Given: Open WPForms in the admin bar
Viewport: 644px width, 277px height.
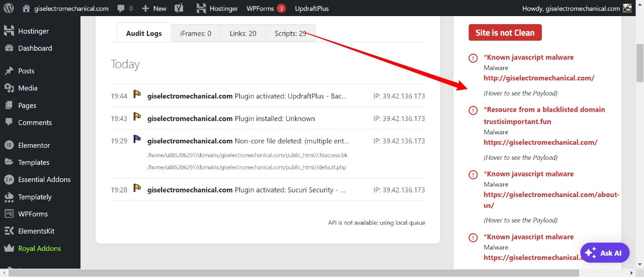Looking at the screenshot, I should pyautogui.click(x=259, y=8).
